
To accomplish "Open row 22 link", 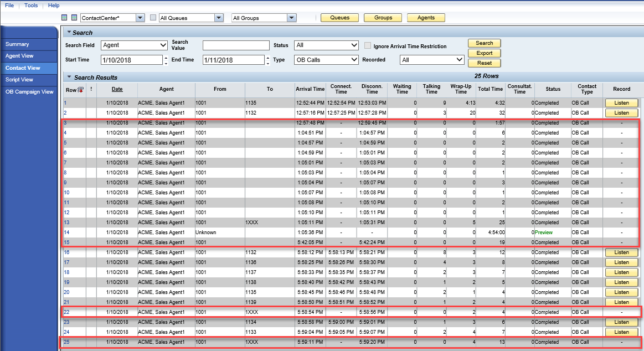I will (66, 312).
